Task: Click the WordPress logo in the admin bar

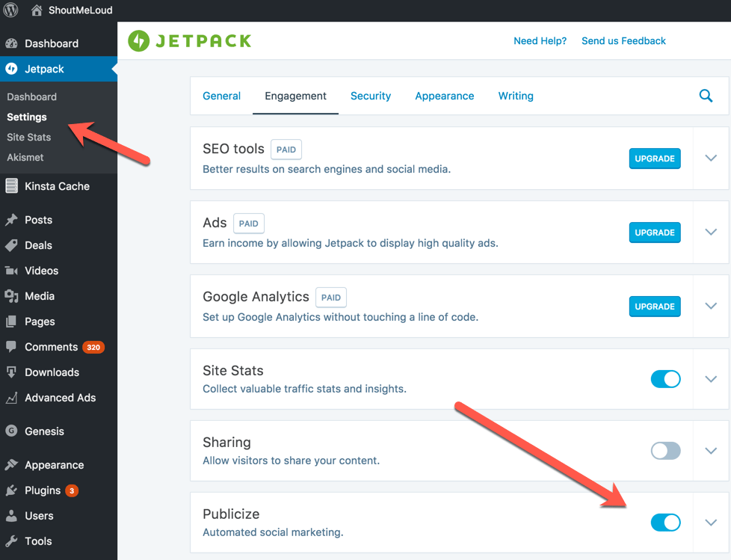Action: pos(10,10)
